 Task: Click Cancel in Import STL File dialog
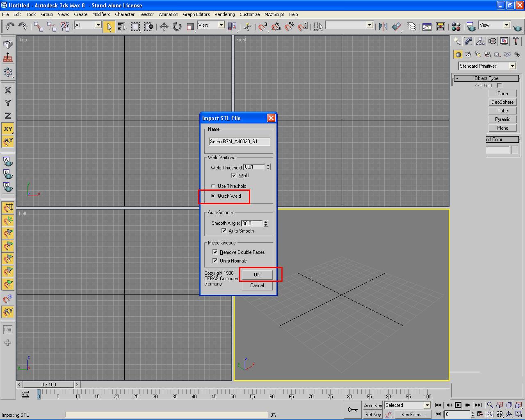pos(257,285)
